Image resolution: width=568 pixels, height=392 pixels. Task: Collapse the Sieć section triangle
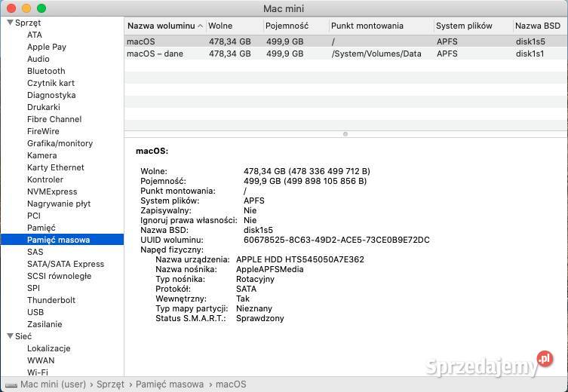click(x=10, y=336)
